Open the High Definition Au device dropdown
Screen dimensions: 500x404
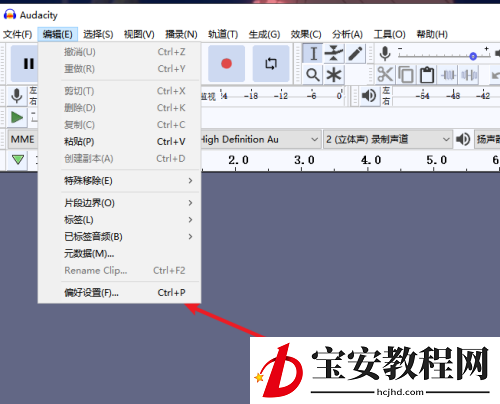(260, 139)
